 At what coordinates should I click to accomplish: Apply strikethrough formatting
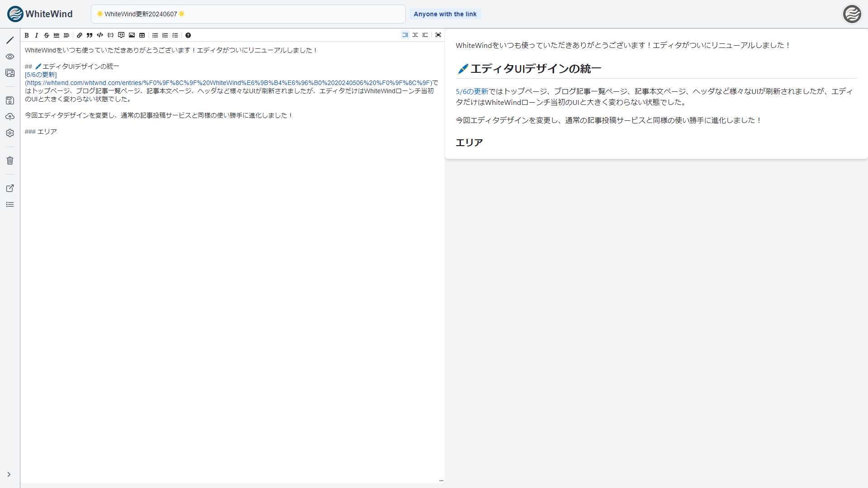47,35
